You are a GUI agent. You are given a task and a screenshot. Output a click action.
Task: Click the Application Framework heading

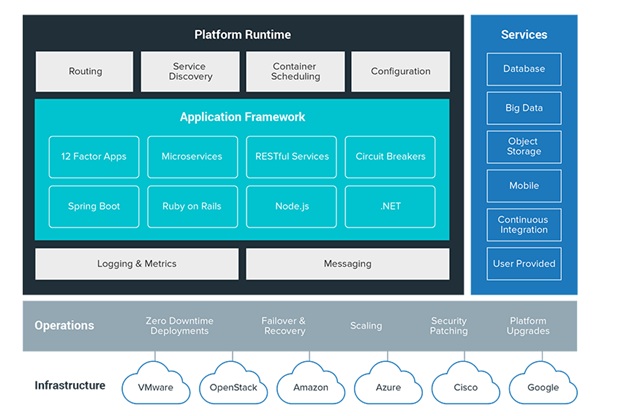tap(242, 117)
